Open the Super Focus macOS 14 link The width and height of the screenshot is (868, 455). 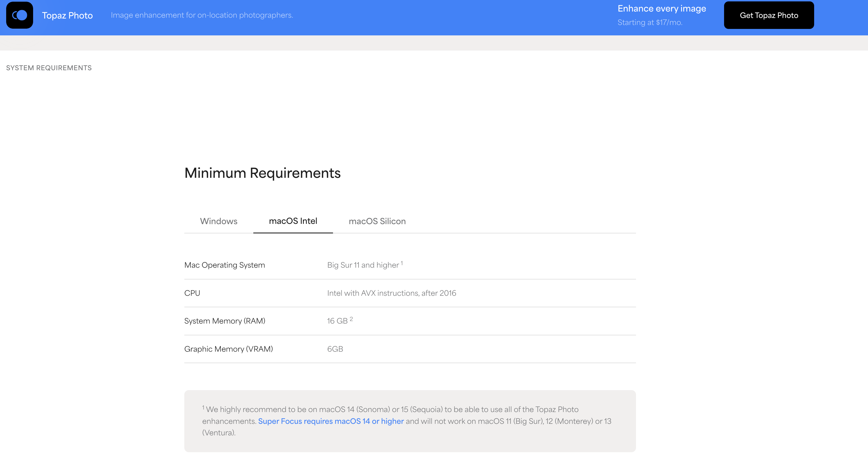(330, 421)
